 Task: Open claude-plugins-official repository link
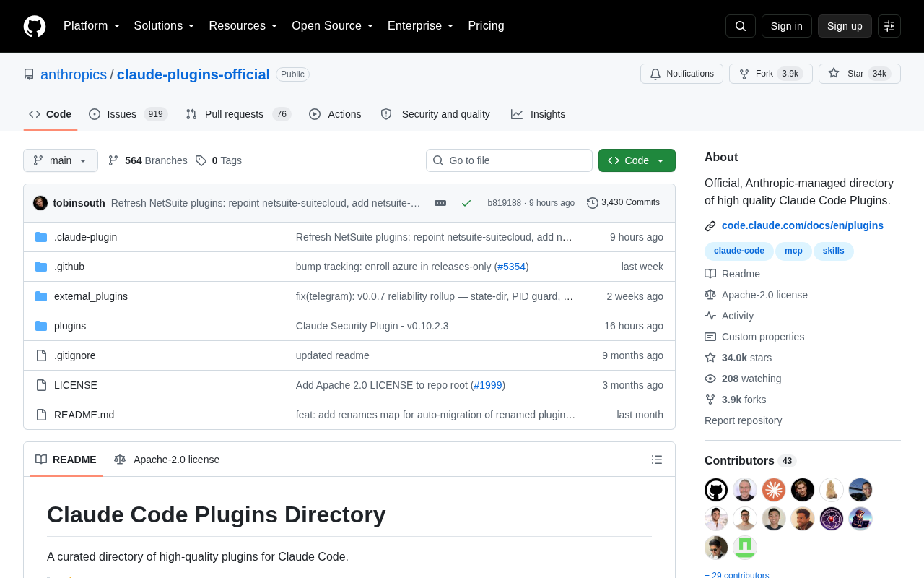[x=193, y=74]
